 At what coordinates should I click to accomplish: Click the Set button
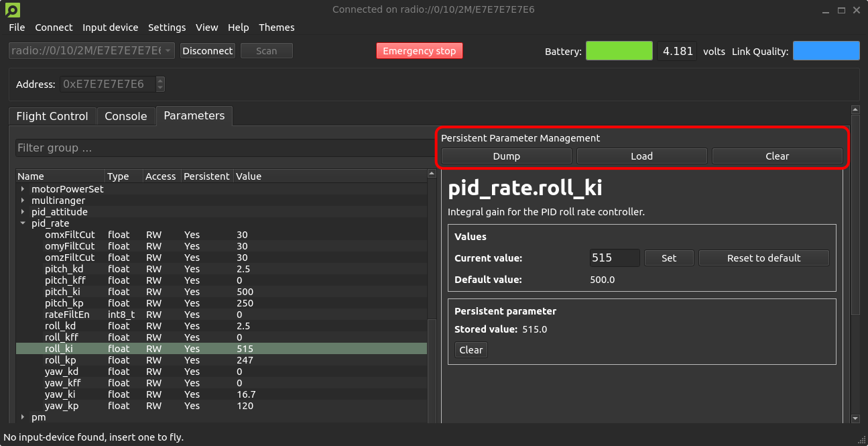[669, 258]
